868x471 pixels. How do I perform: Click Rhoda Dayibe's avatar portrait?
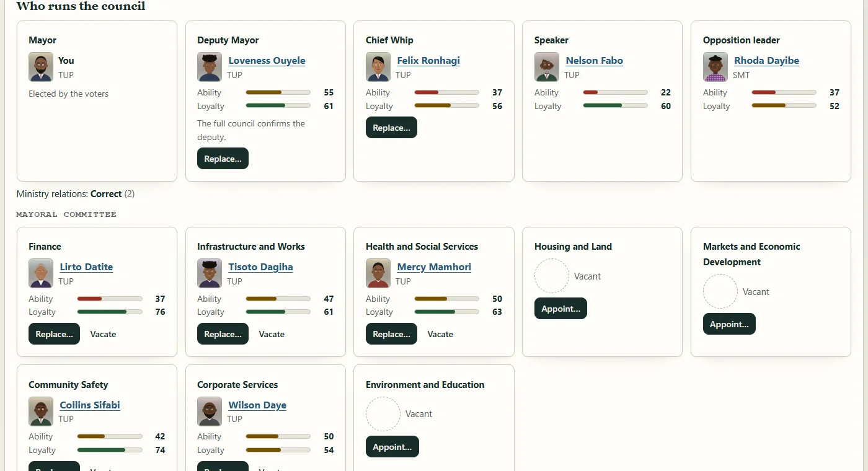(x=715, y=67)
